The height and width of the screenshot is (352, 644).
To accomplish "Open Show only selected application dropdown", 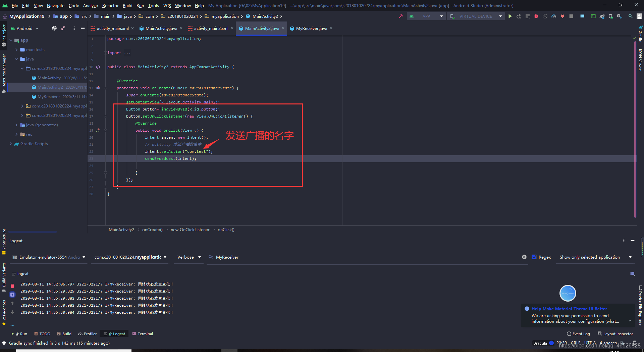I will 595,257.
